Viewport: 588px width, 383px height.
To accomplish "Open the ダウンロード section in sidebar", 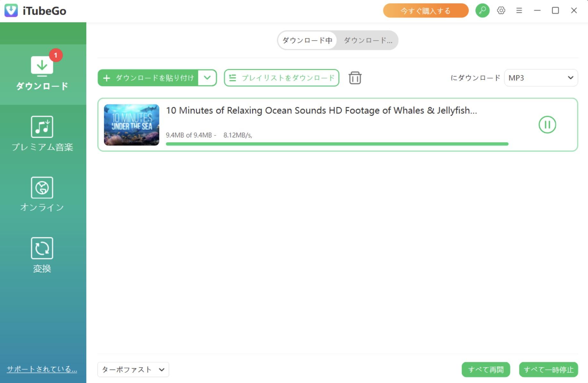I will [43, 74].
